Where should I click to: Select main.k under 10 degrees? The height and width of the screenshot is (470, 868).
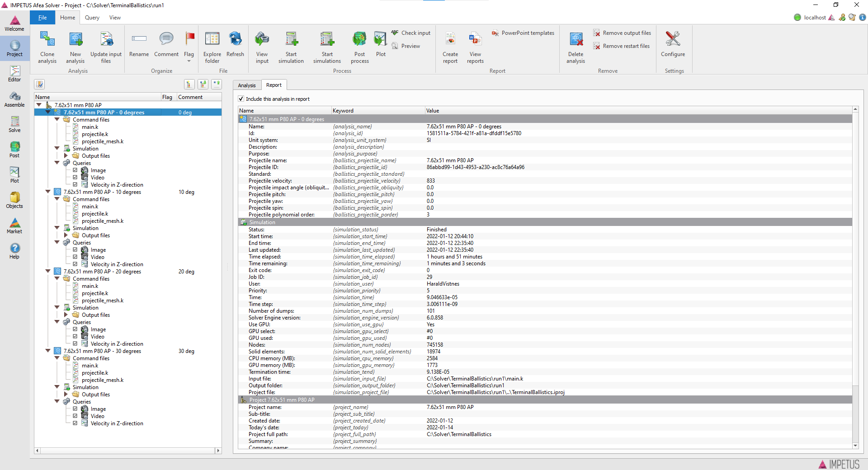point(90,207)
